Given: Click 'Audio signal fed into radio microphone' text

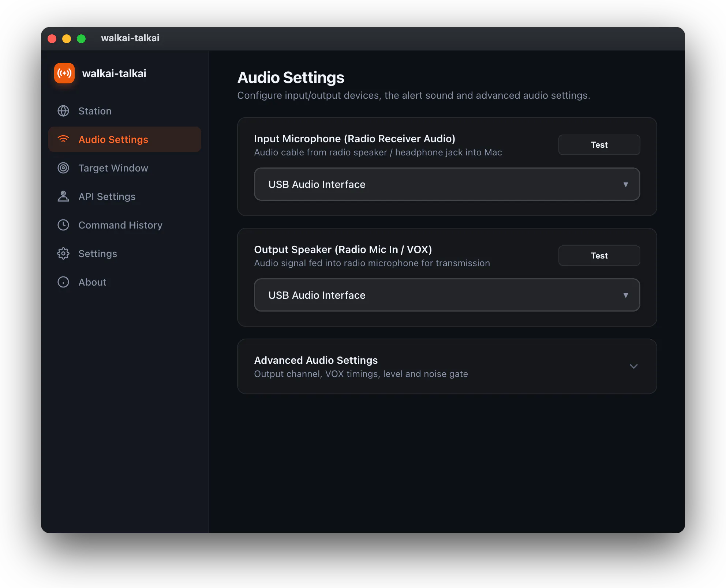Looking at the screenshot, I should pyautogui.click(x=372, y=263).
